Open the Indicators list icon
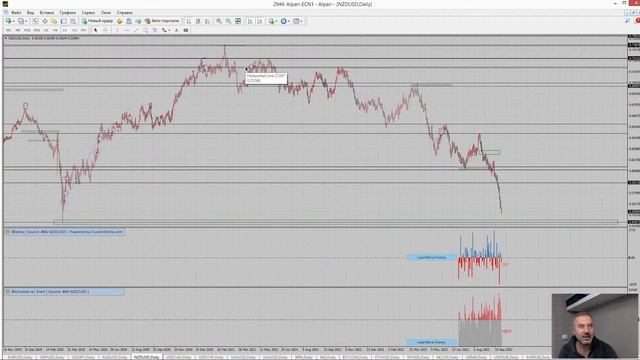The width and height of the screenshot is (640, 360). 271,21
